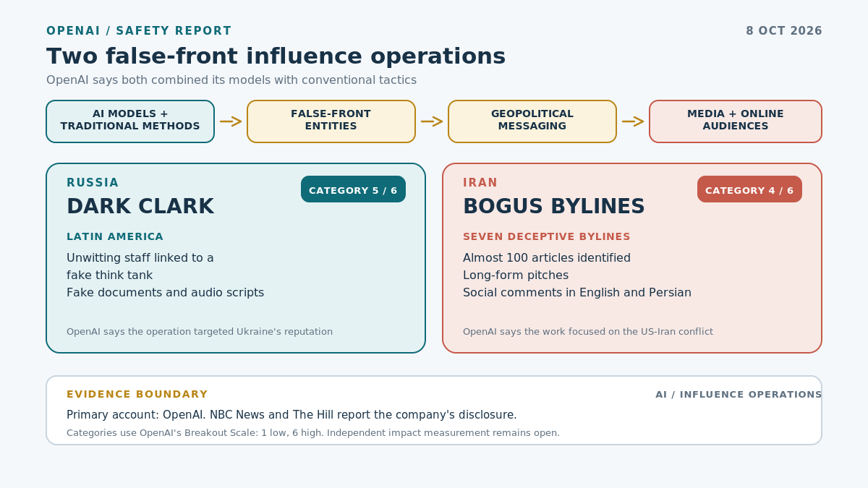The width and height of the screenshot is (868, 488).
Task: Click the MEDIA + ONLINE AUDIENCES box
Action: (736, 121)
